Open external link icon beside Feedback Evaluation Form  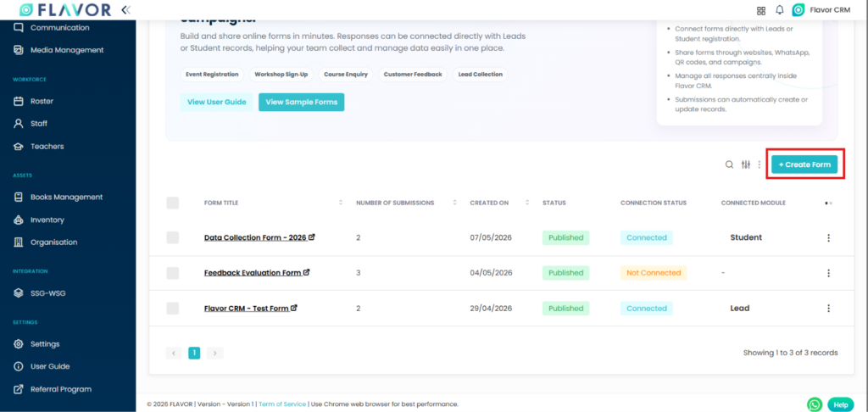point(307,272)
